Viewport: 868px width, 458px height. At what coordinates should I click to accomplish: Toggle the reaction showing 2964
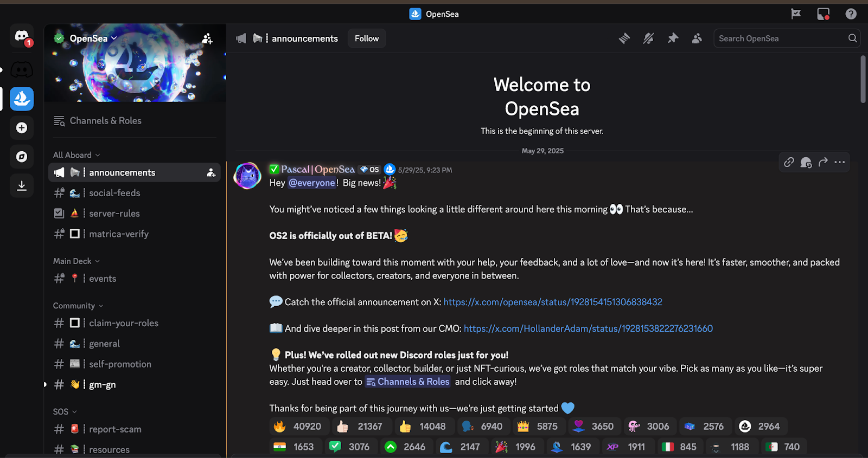[762, 427]
